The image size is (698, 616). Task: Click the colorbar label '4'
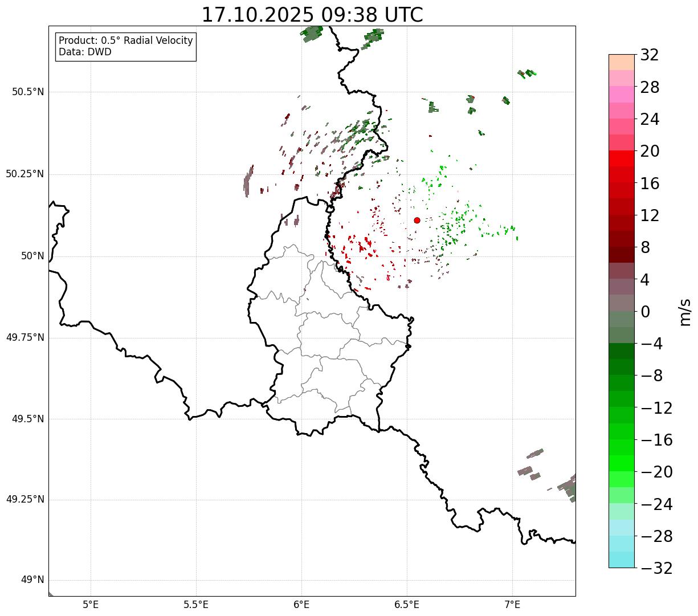tap(645, 280)
